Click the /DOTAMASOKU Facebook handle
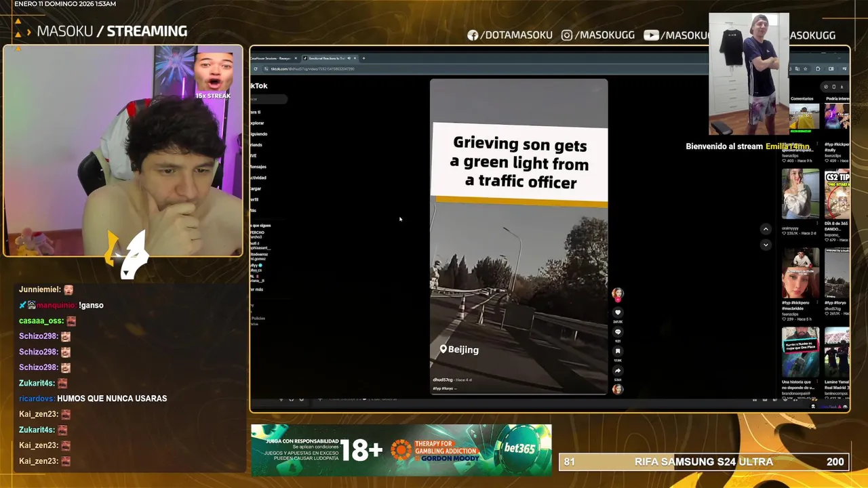 [509, 35]
